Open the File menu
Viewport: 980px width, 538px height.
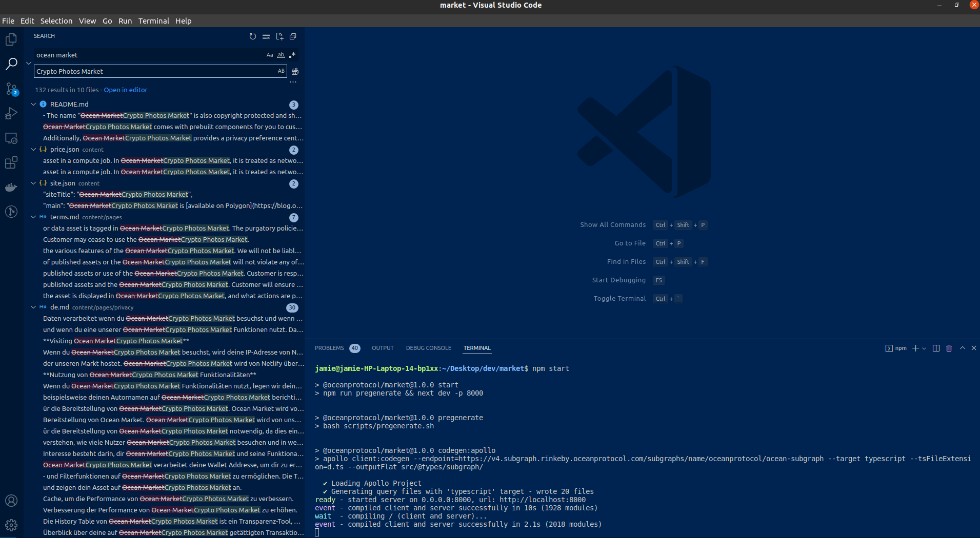point(8,21)
